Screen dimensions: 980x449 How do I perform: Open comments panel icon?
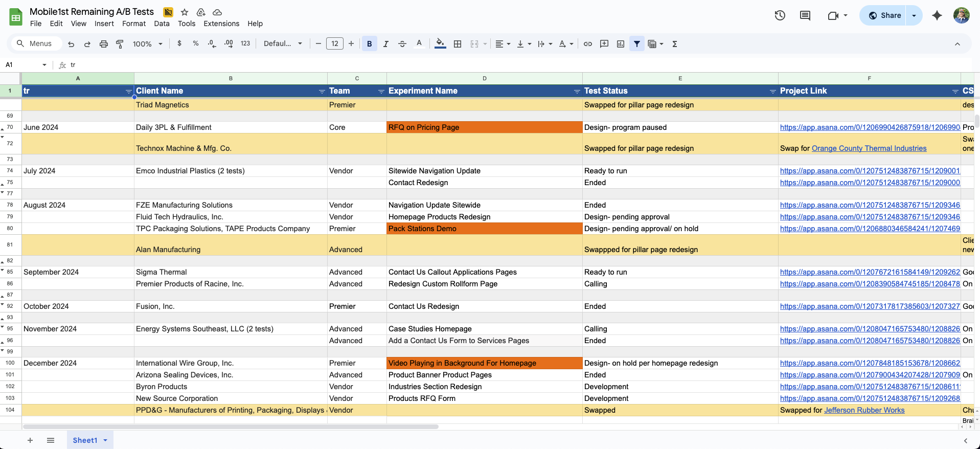[x=805, y=15]
